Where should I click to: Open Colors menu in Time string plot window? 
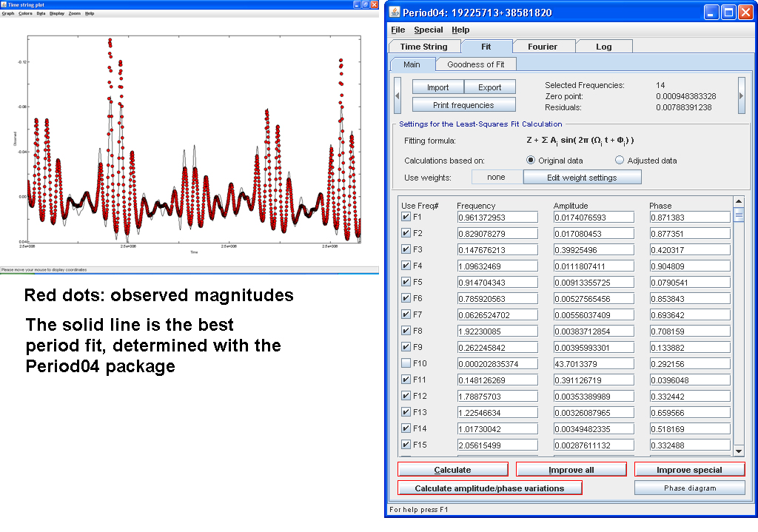click(x=26, y=13)
